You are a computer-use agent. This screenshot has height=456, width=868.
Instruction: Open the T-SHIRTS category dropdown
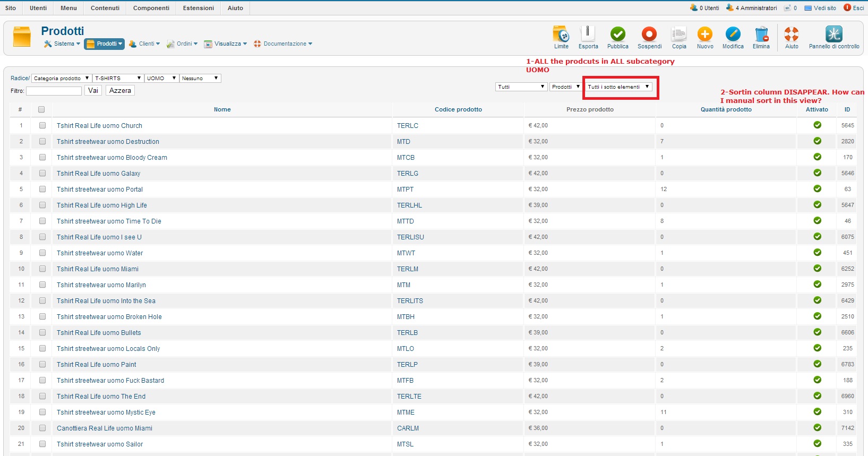[118, 79]
